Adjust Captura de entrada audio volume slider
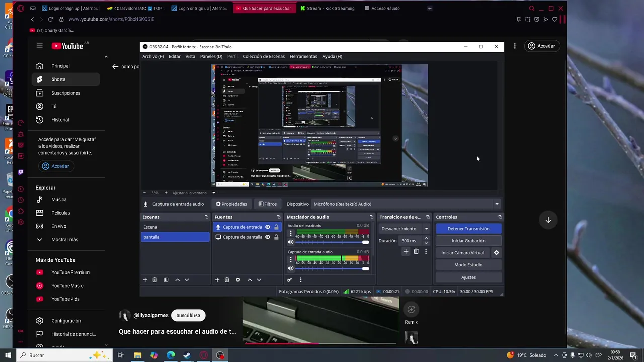The width and height of the screenshot is (644, 362). (x=332, y=268)
